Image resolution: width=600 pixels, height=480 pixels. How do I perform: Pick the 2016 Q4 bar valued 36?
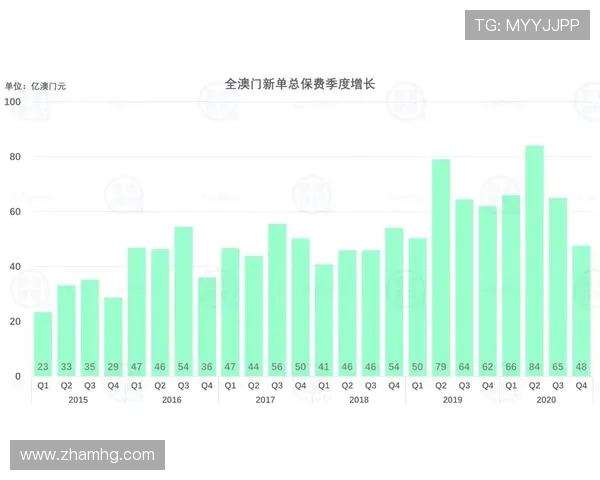(x=207, y=327)
